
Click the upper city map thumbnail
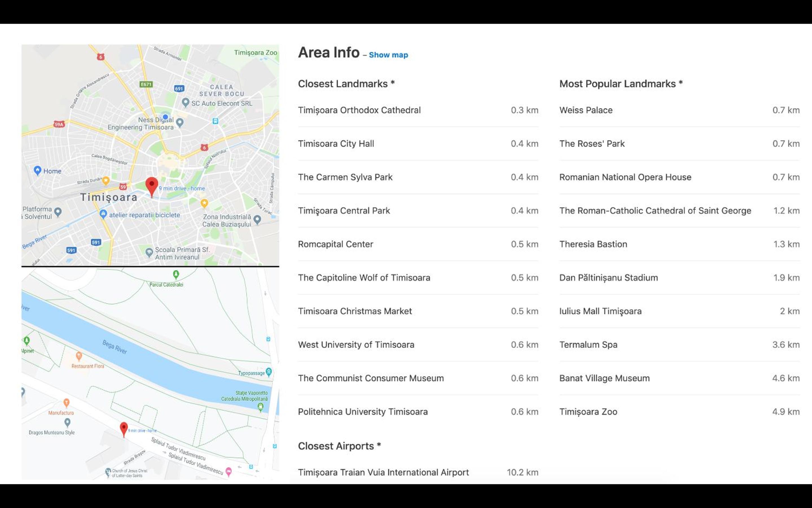[x=150, y=155]
